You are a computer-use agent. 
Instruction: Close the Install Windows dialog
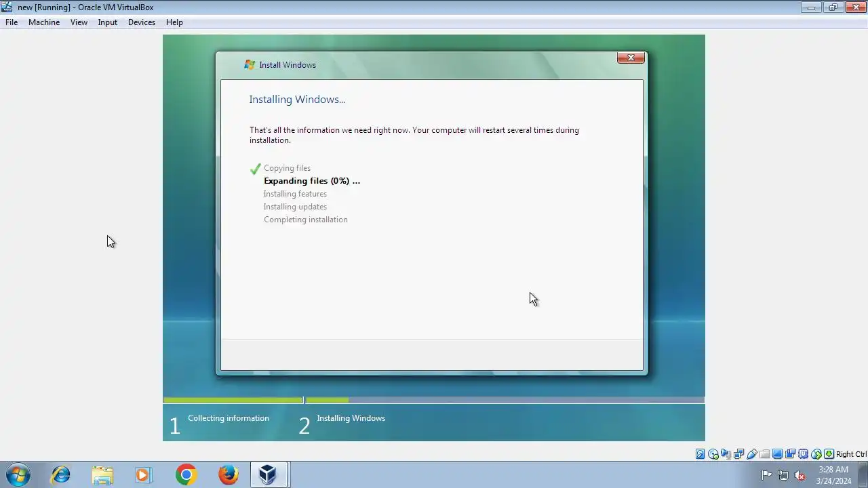(x=631, y=58)
